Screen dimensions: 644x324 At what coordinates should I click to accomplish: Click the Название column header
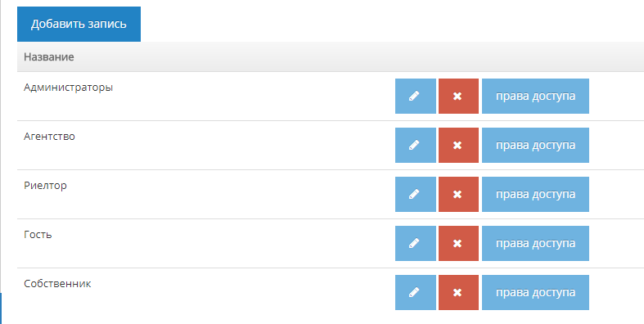pos(49,56)
